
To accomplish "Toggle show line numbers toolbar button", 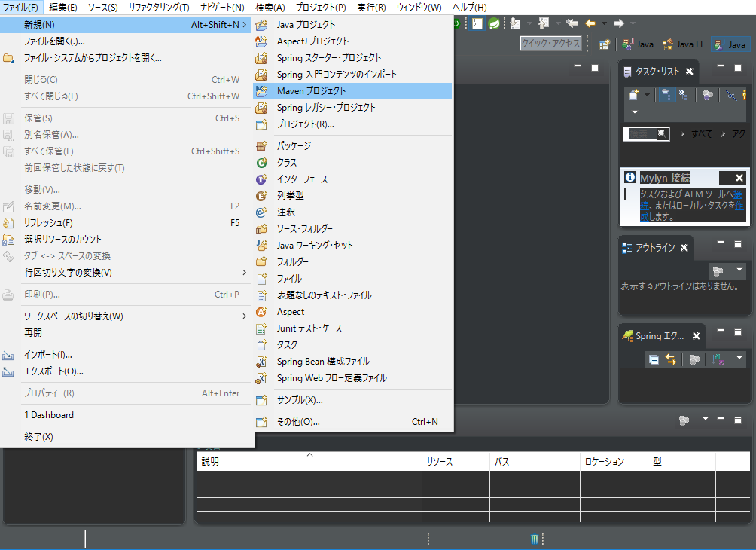I will coord(477,23).
